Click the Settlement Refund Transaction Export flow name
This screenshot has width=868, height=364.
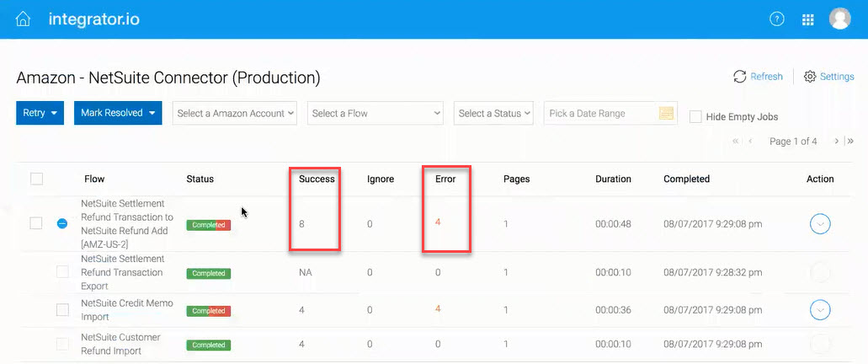122,272
